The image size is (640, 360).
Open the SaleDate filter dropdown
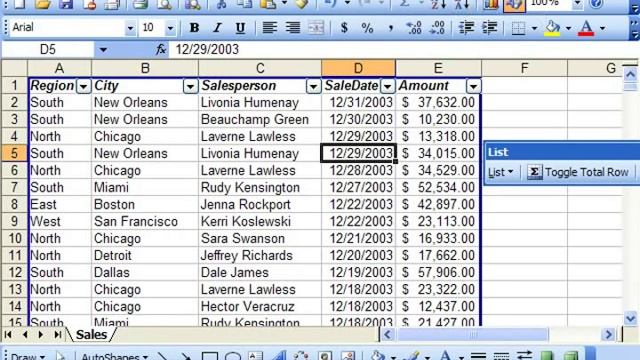[387, 86]
